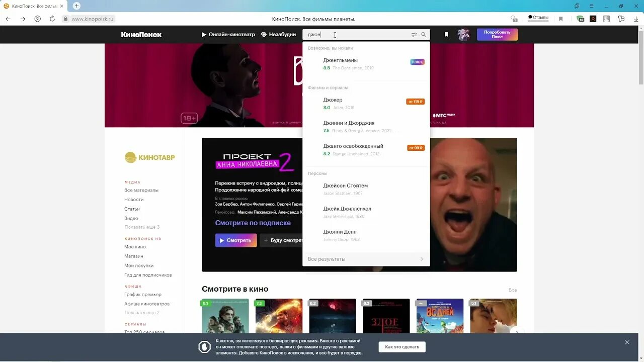Open Гид для подписчиков
Image resolution: width=644 pixels, height=362 pixels.
tap(148, 275)
